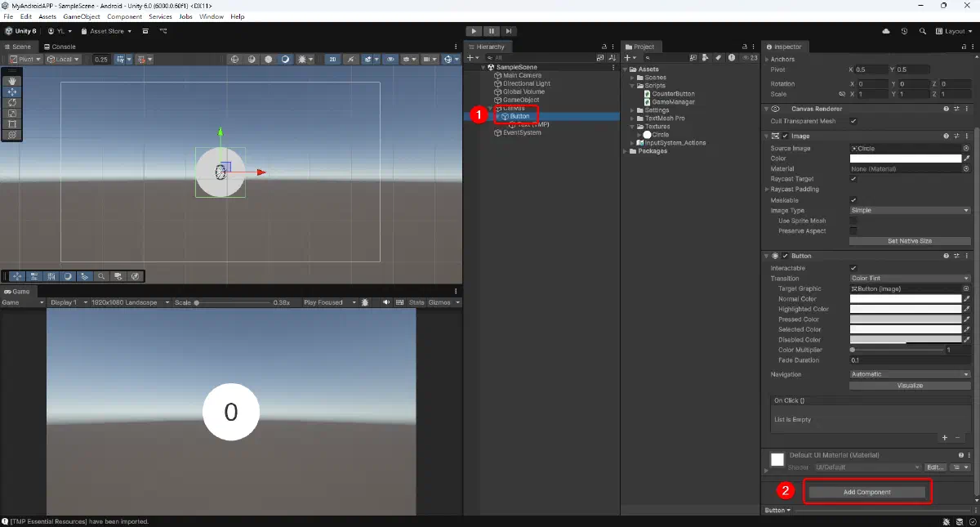The width and height of the screenshot is (980, 527).
Task: Expand the Anchors section in Inspector
Action: click(x=767, y=60)
